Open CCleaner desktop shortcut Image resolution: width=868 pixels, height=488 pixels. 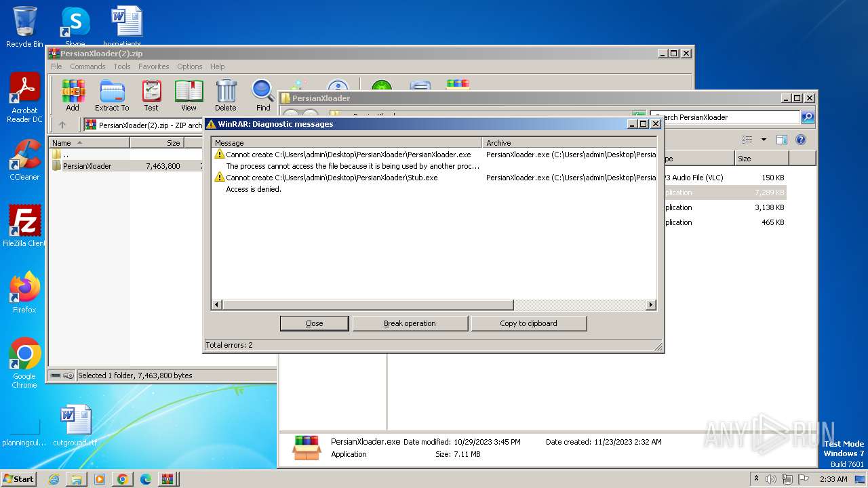(24, 160)
